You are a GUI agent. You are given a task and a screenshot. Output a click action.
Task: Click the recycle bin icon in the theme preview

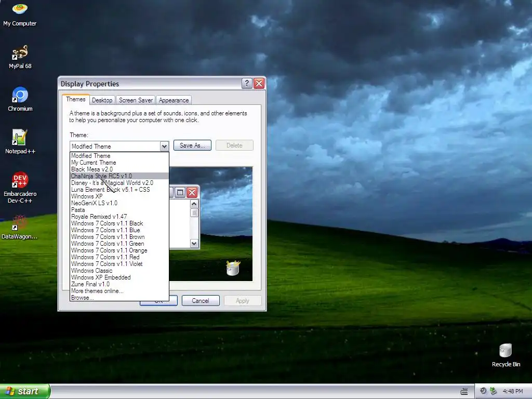233,268
